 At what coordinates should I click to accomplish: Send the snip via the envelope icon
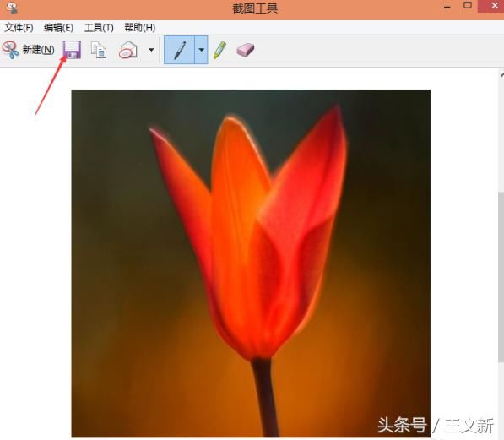[128, 50]
